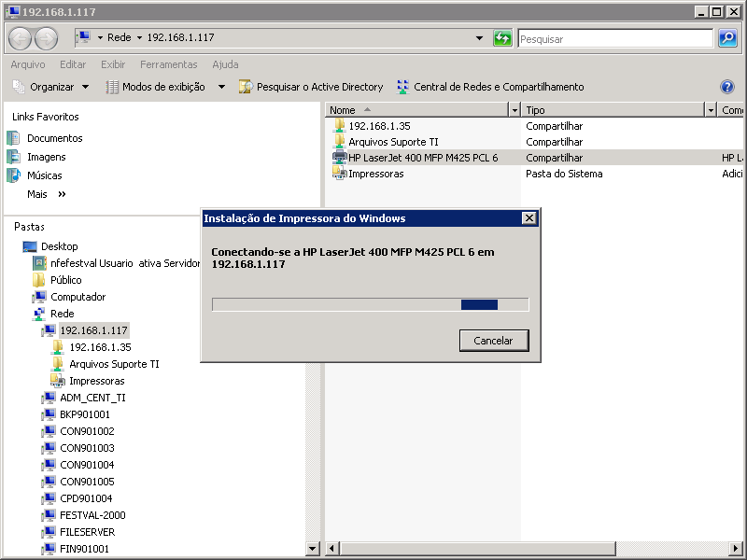This screenshot has width=747, height=560.
Task: Click the Modos de exibição grid icon
Action: pos(112,87)
